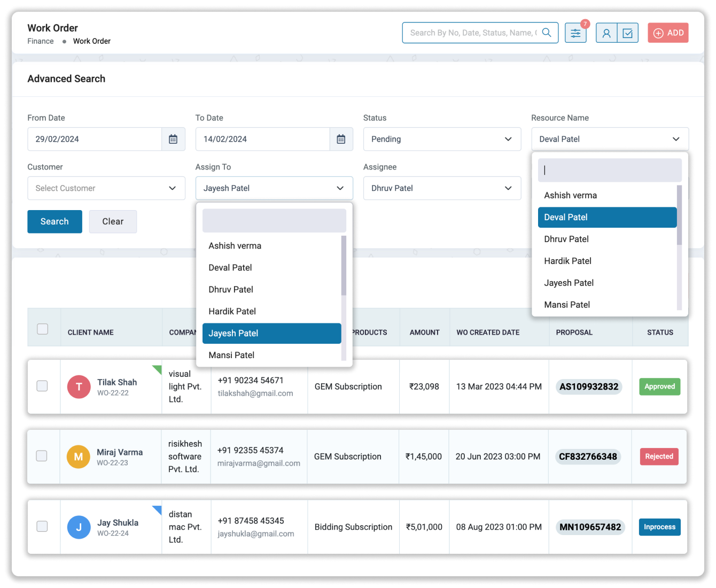Check the row checkbox for Miraj Varma

42,457
